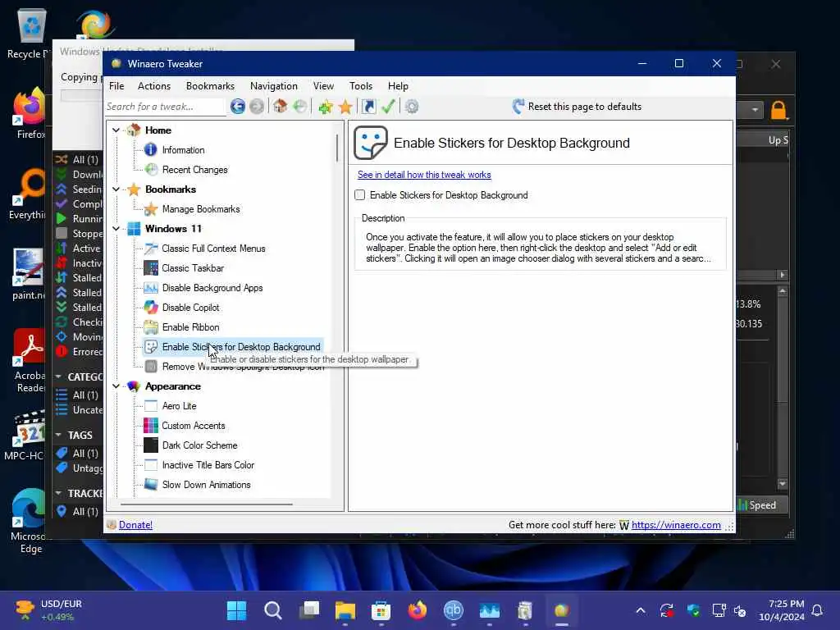Viewport: 840px width, 630px height.
Task: Add bookmark using green plus star icon
Action: click(325, 107)
